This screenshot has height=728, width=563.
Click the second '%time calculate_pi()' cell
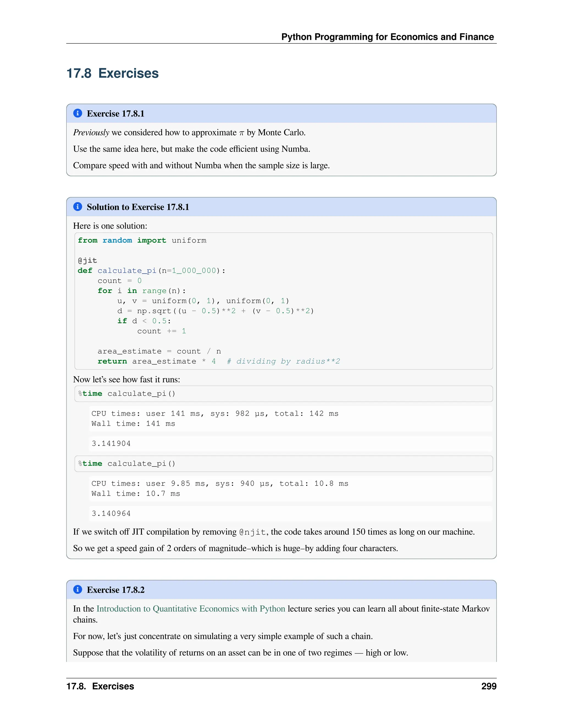pos(283,464)
